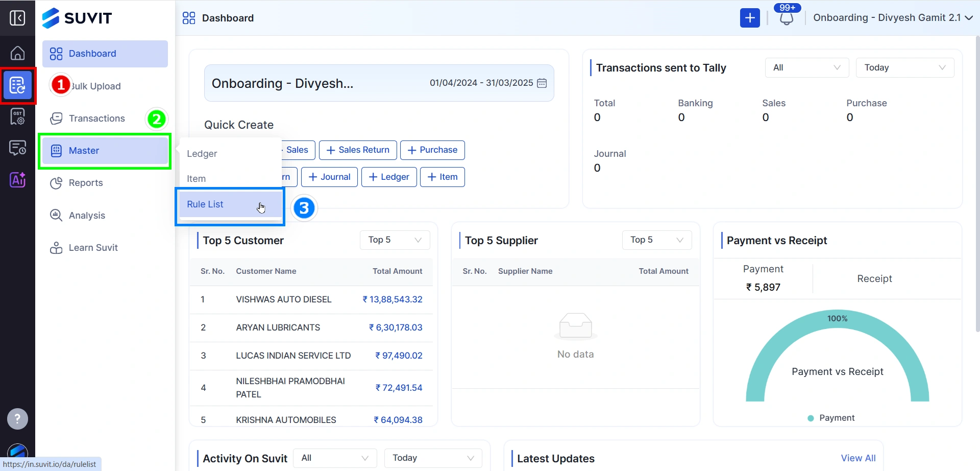Open the All dropdown in Activity On Suvit
Viewport: 980px width, 471px height.
(335, 458)
